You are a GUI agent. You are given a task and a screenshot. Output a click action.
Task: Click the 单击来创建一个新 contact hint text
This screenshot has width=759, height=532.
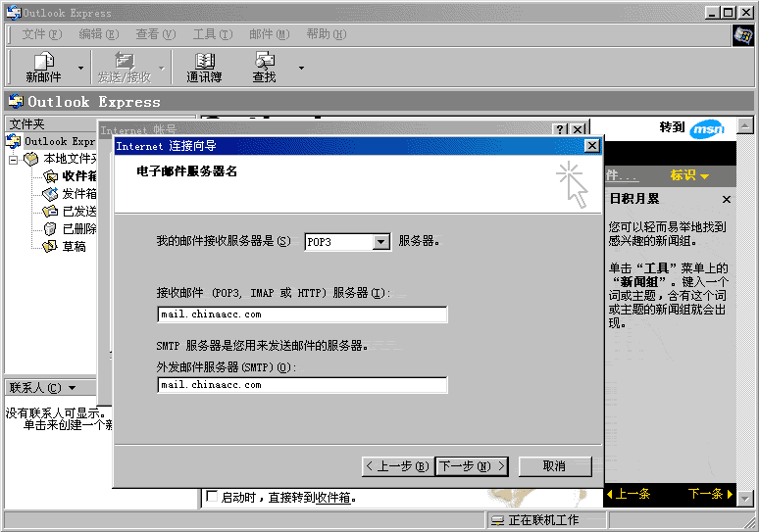(69, 425)
